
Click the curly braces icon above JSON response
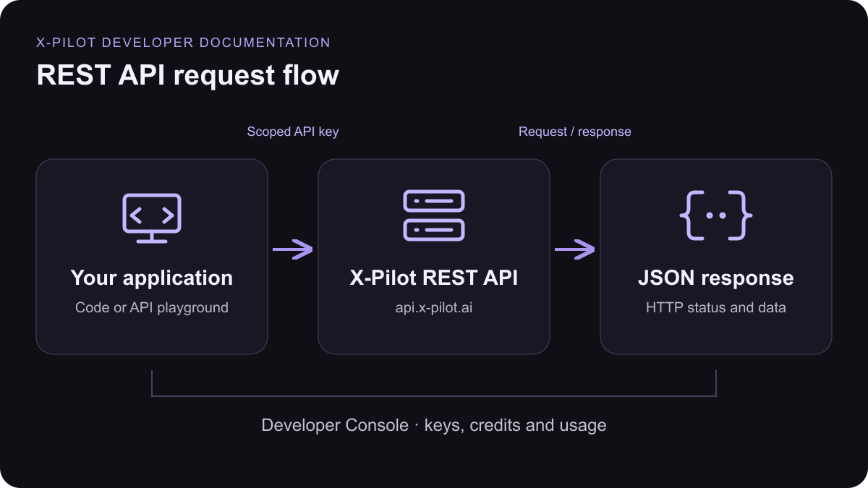click(716, 215)
